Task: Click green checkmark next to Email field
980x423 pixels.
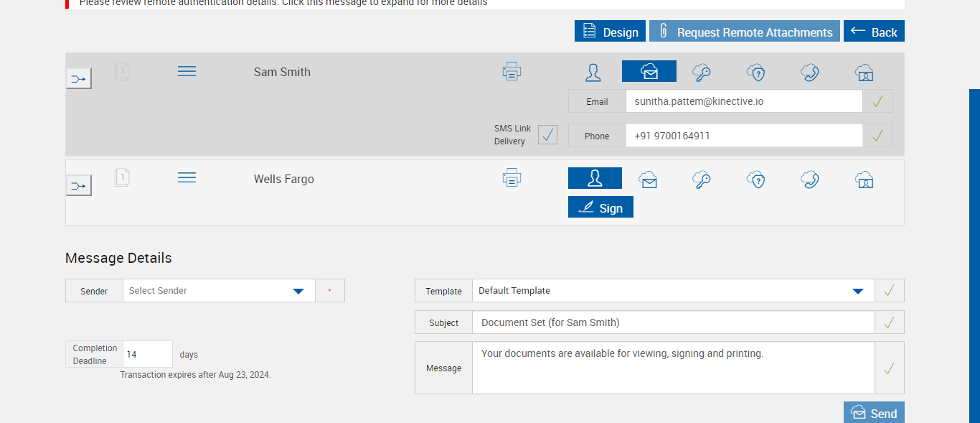Action: tap(877, 101)
